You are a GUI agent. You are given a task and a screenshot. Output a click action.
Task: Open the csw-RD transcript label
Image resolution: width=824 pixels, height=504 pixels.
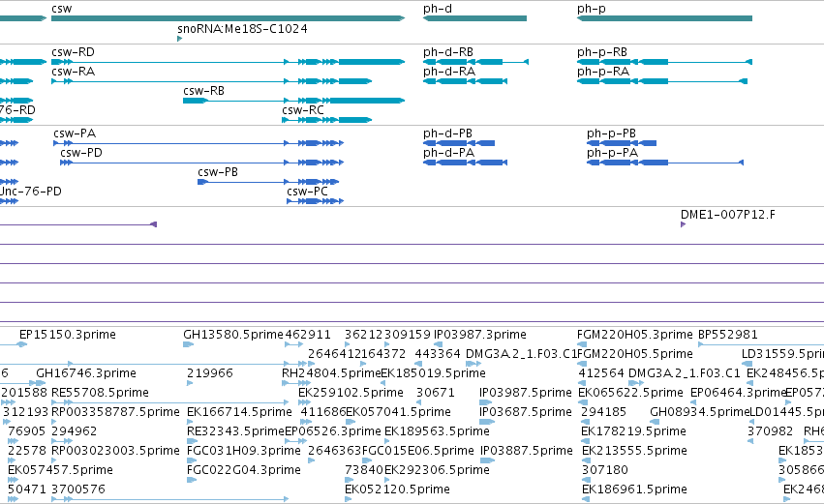pyautogui.click(x=73, y=52)
